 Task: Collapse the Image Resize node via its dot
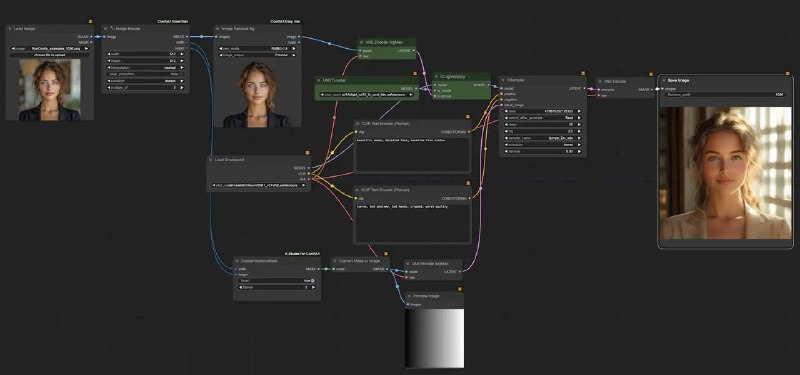click(x=106, y=29)
